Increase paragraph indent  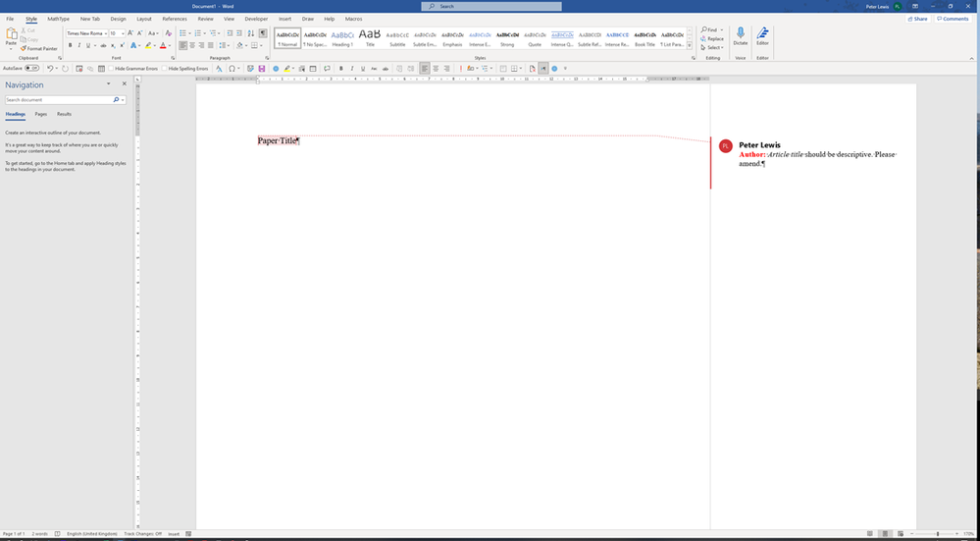pyautogui.click(x=238, y=33)
